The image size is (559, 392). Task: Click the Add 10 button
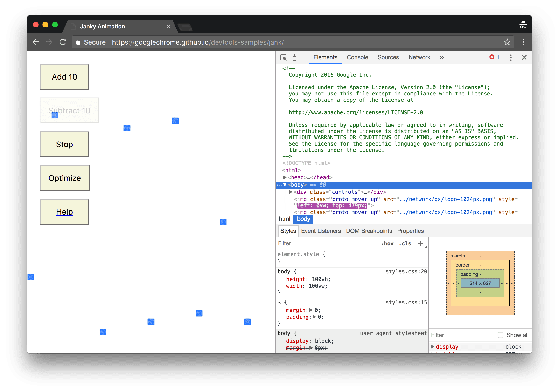point(64,76)
